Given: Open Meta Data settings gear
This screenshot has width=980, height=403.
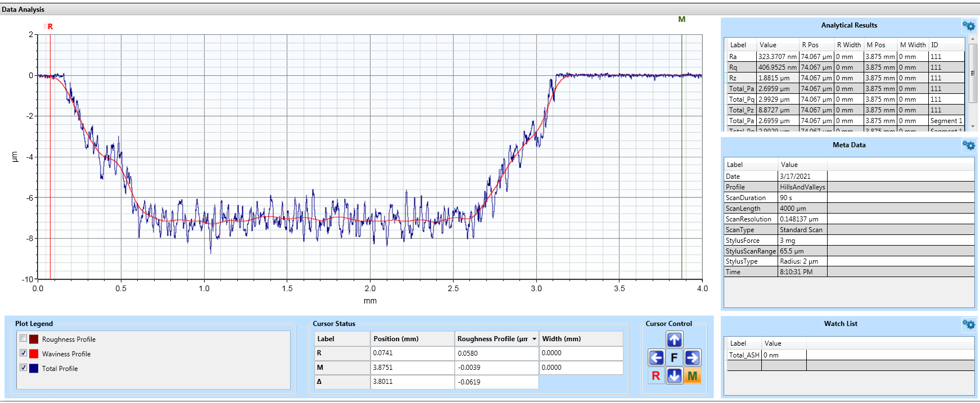Looking at the screenshot, I should point(968,146).
